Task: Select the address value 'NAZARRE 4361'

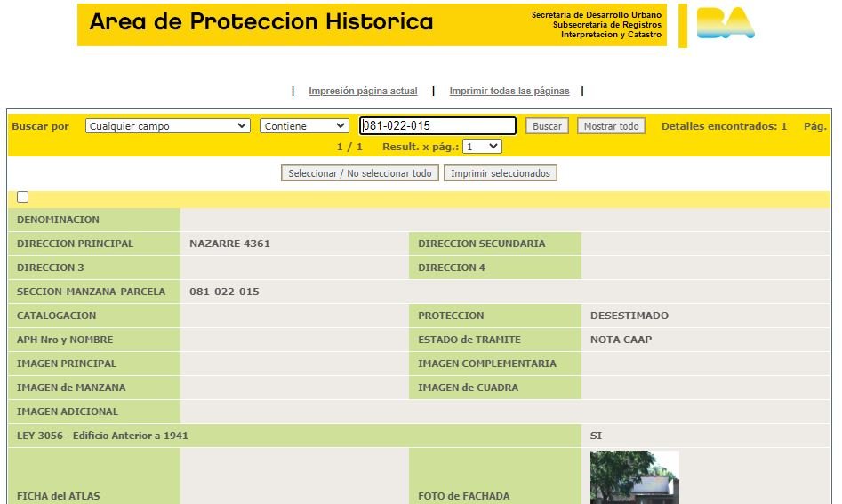Action: [229, 244]
